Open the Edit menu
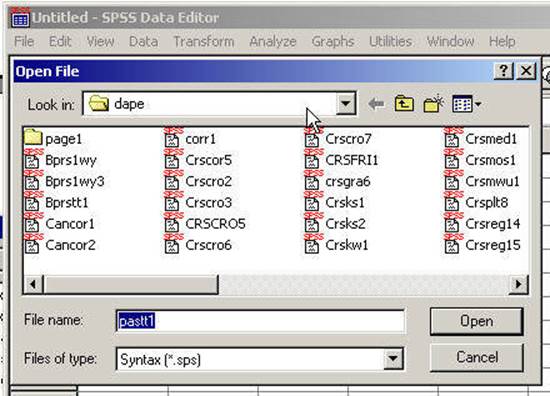This screenshot has height=396, width=550. tap(60, 41)
